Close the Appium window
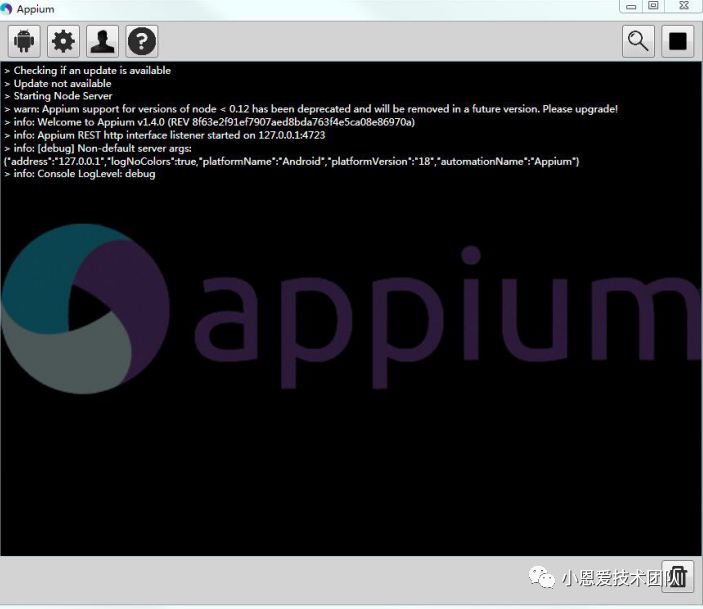Screen dimensions: 703x609 684,6
